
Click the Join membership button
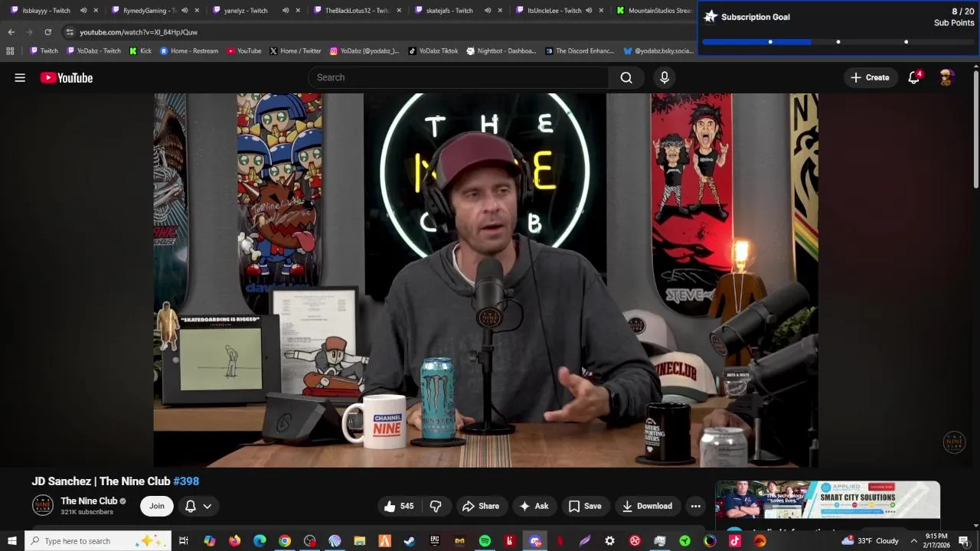click(157, 506)
